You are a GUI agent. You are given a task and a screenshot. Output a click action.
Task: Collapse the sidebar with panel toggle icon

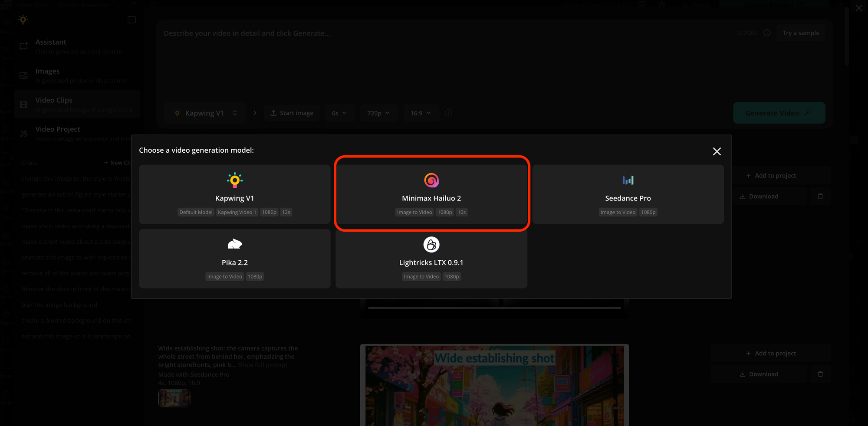pyautogui.click(x=132, y=20)
